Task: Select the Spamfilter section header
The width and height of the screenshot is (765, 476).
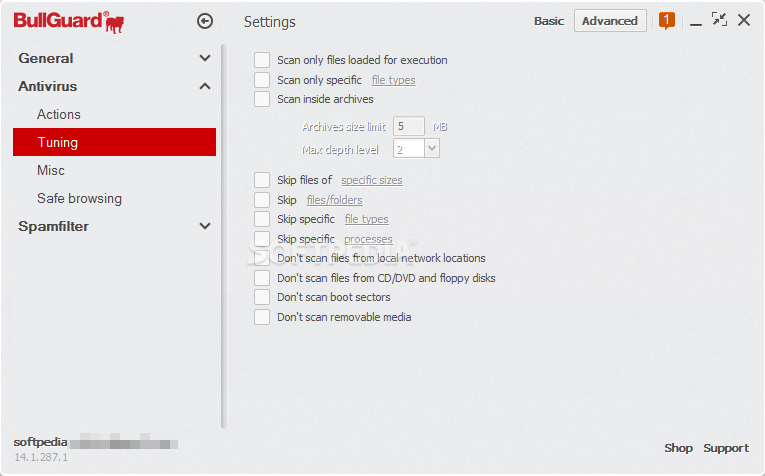Action: pos(54,226)
